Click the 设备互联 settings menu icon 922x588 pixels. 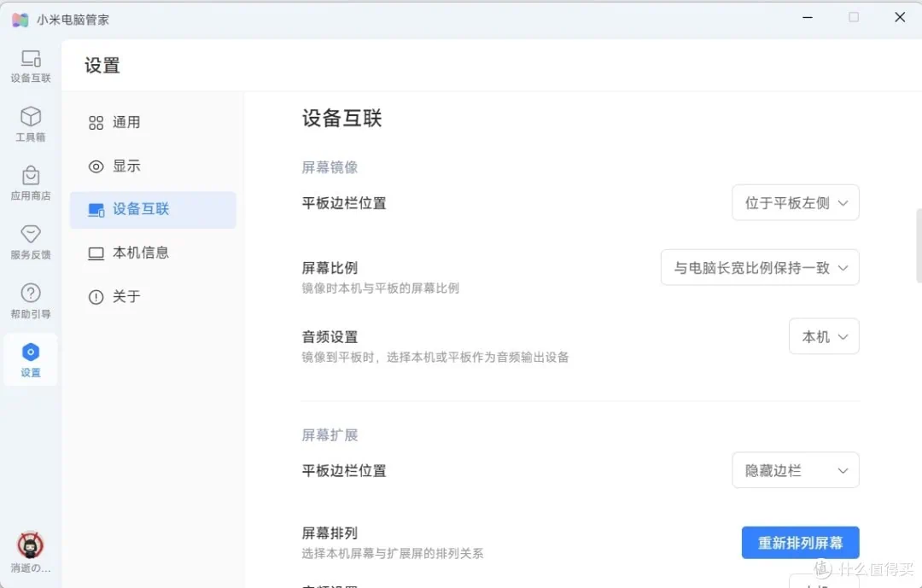pyautogui.click(x=96, y=210)
